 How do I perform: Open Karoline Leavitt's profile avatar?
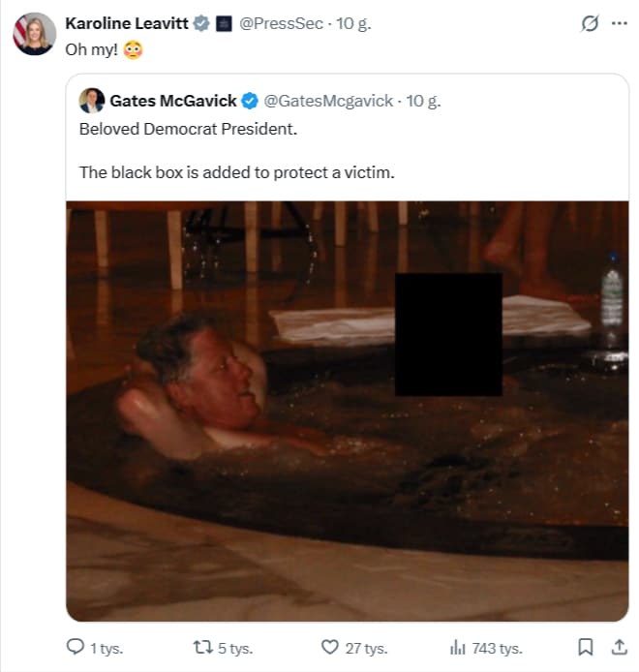coord(34,35)
